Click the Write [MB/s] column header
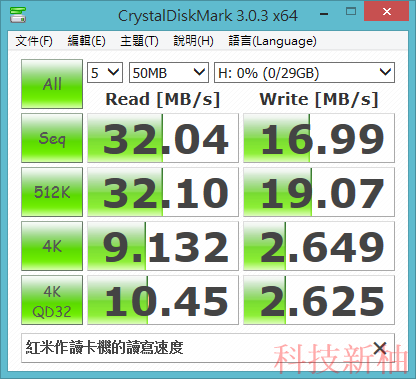Screen dimensions: 416x379 pos(319,99)
